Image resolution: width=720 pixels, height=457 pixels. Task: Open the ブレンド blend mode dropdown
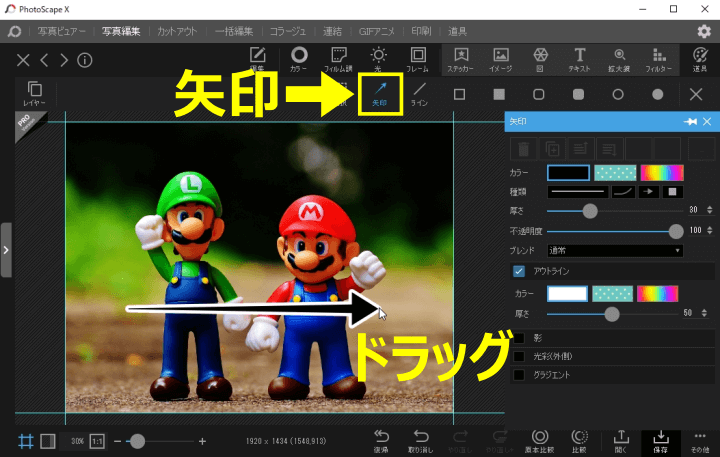pyautogui.click(x=615, y=250)
